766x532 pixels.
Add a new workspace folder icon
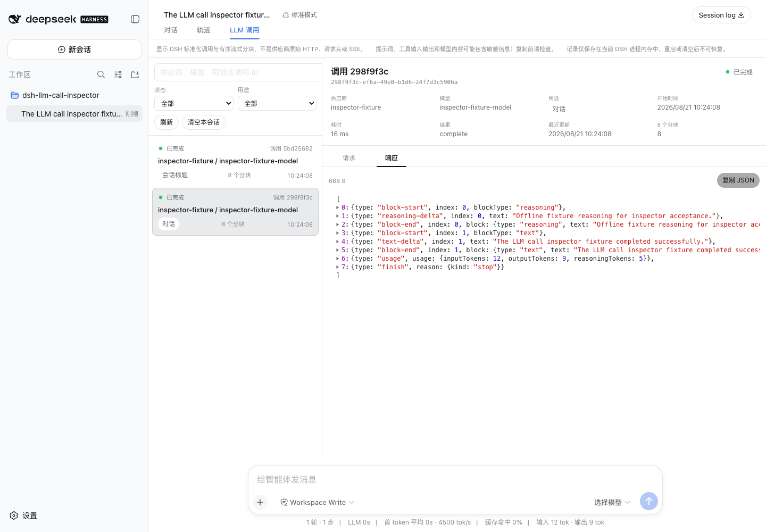(x=135, y=74)
